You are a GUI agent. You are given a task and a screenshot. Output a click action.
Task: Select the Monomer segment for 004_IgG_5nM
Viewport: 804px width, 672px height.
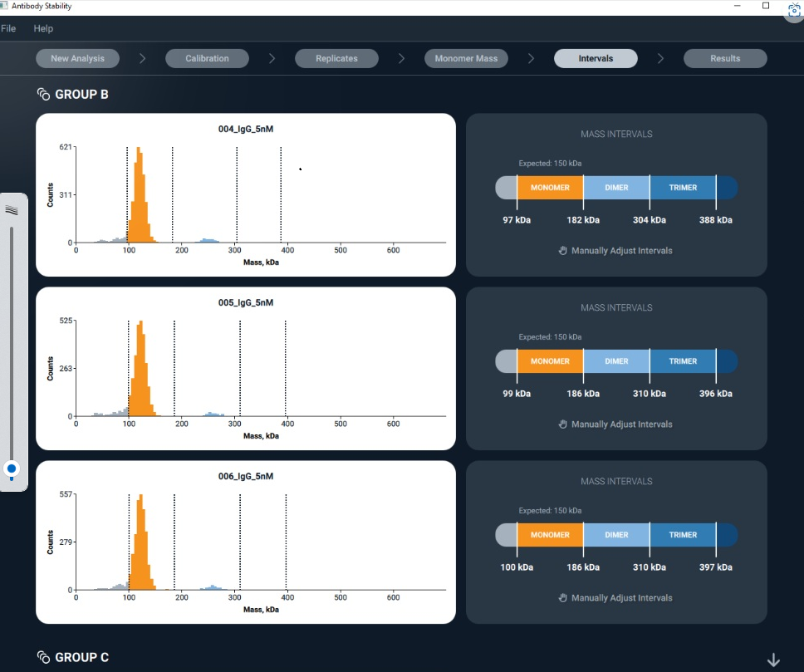pos(550,188)
